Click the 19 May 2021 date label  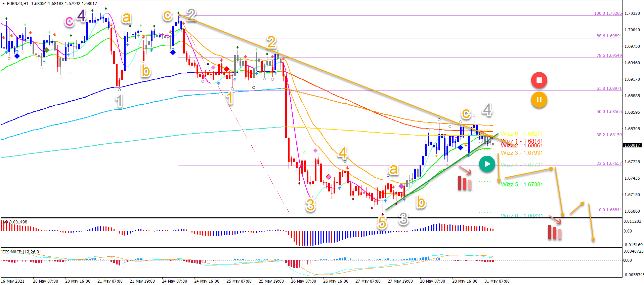coord(12,281)
